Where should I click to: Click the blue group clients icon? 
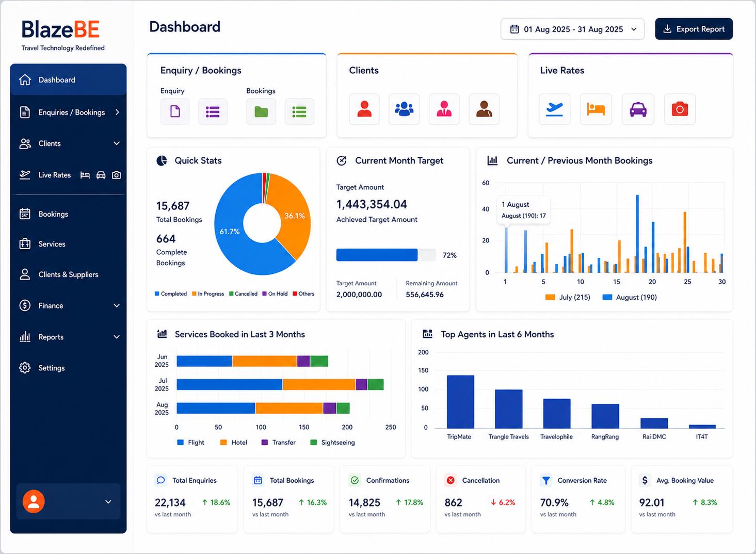click(404, 109)
